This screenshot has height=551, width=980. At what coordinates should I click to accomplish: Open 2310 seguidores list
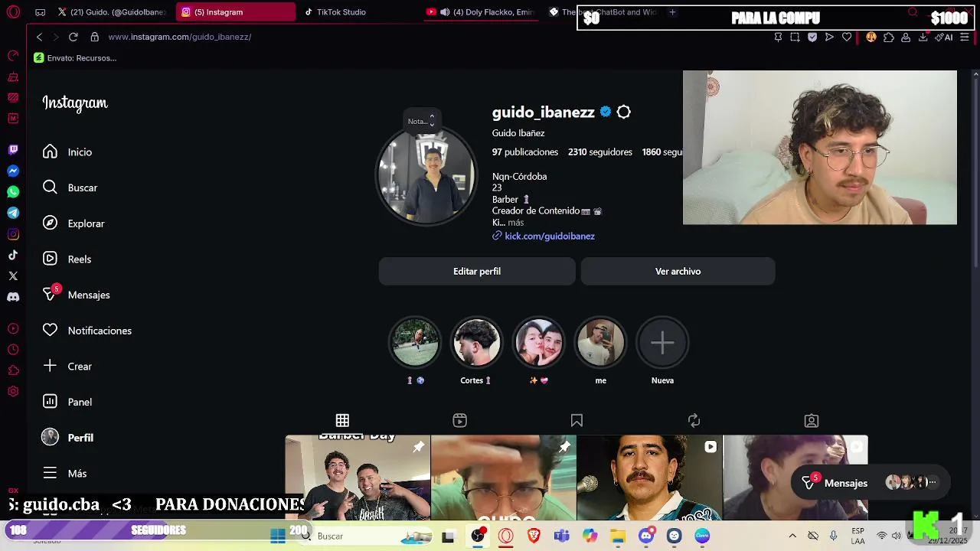600,152
